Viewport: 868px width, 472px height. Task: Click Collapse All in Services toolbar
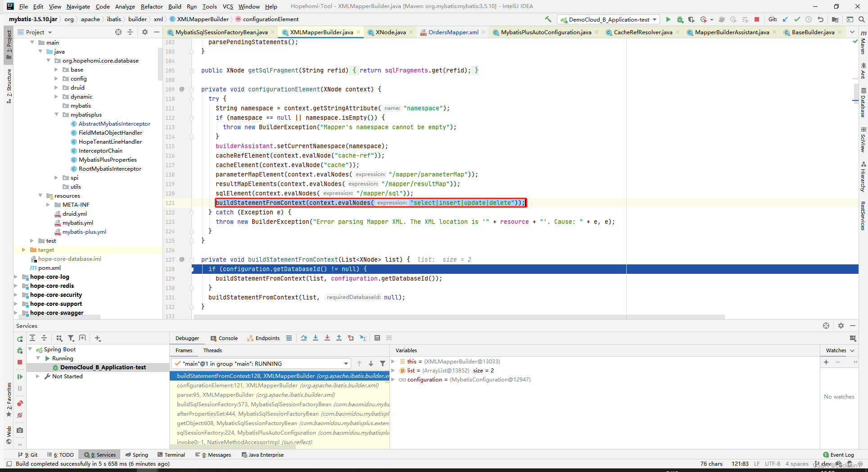44,338
